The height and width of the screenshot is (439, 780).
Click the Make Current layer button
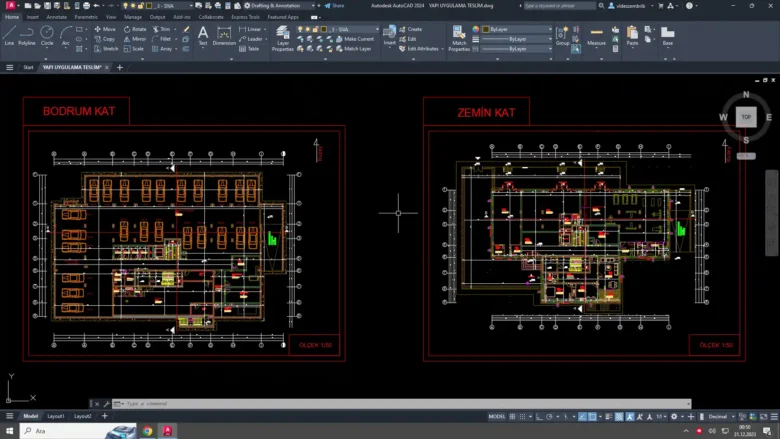355,39
